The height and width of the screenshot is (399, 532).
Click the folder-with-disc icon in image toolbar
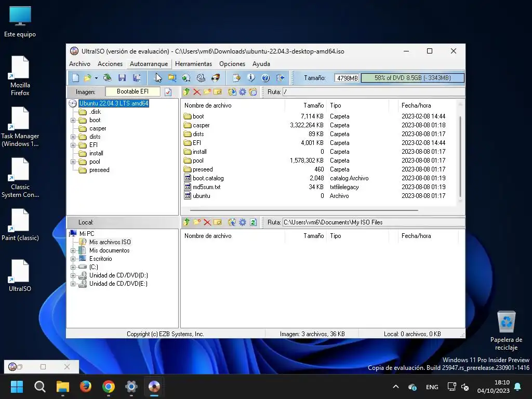(253, 91)
